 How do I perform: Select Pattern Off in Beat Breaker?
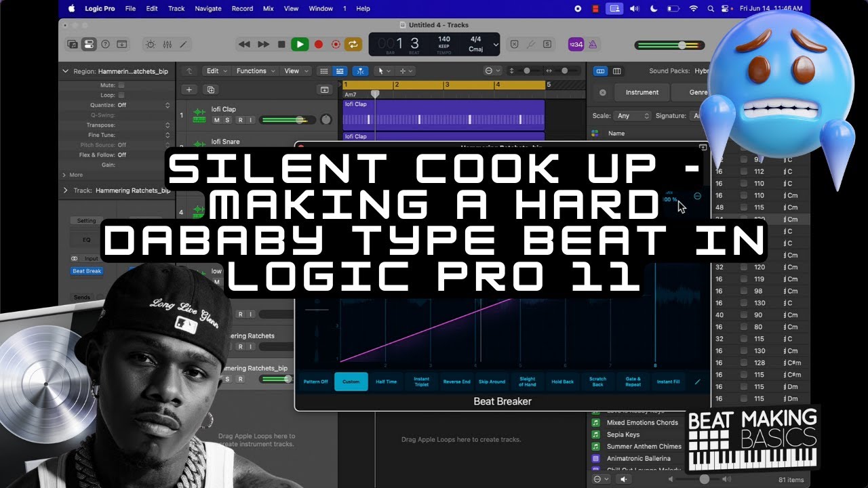click(x=315, y=382)
